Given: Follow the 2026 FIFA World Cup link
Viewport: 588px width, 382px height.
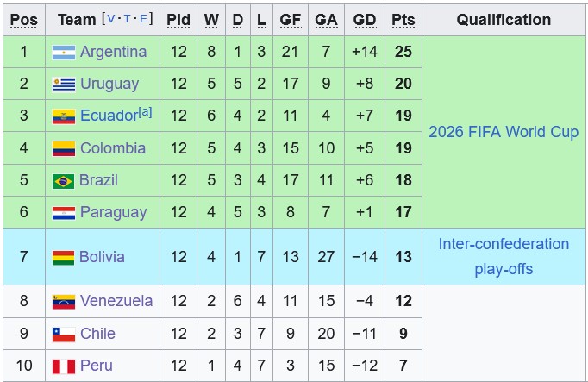Looking at the screenshot, I should [x=504, y=132].
